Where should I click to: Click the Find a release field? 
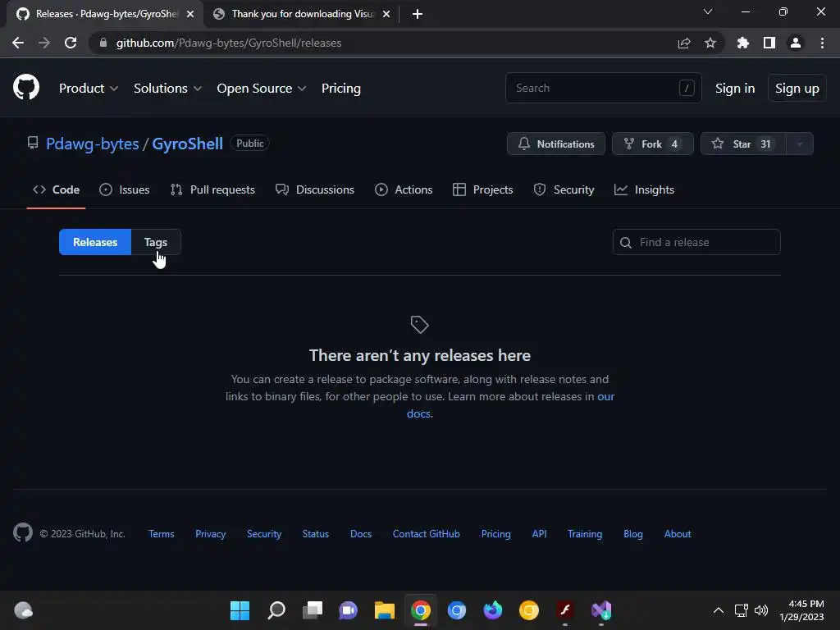coord(696,242)
